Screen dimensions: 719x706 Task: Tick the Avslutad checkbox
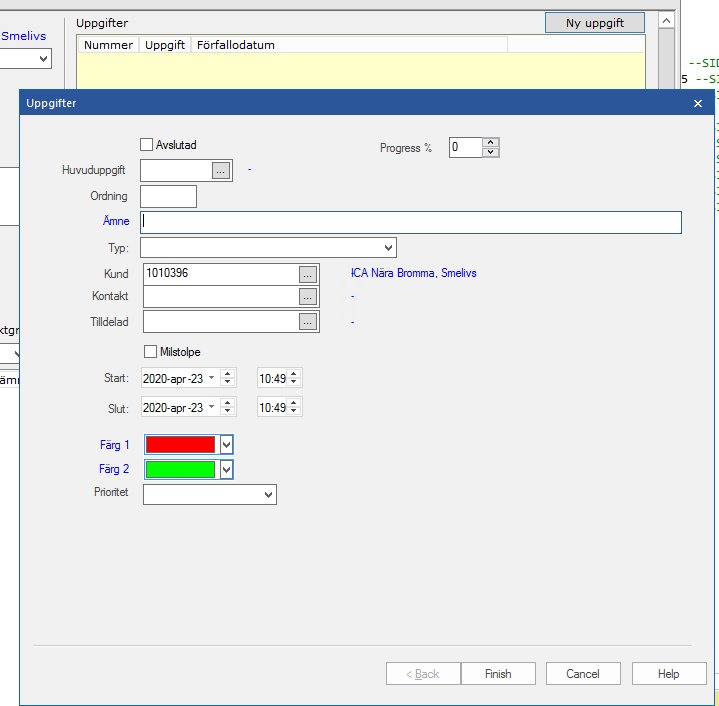pos(146,145)
